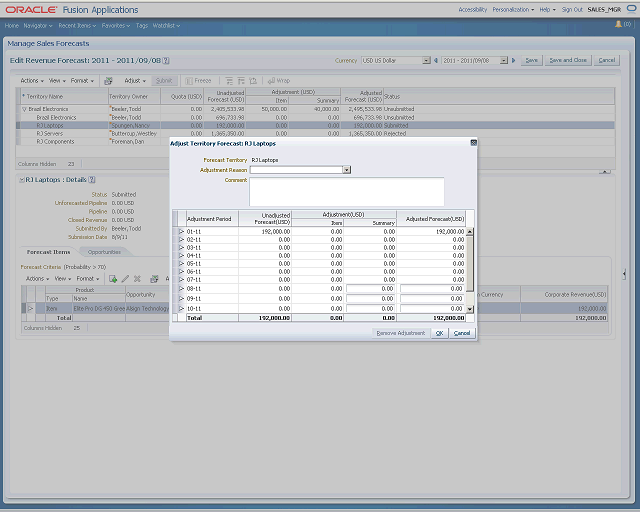Open the Recent Items menu
Image resolution: width=640 pixels, height=512 pixels.
pos(77,25)
